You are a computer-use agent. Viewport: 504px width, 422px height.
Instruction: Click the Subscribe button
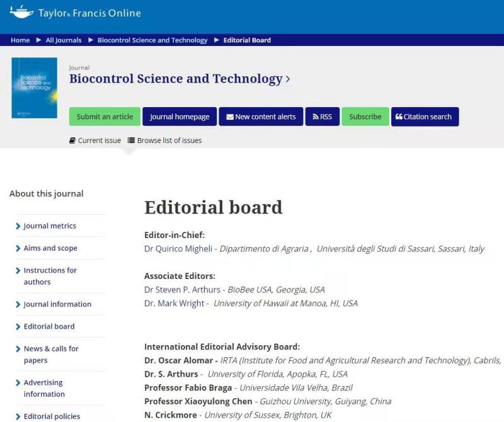(x=365, y=117)
